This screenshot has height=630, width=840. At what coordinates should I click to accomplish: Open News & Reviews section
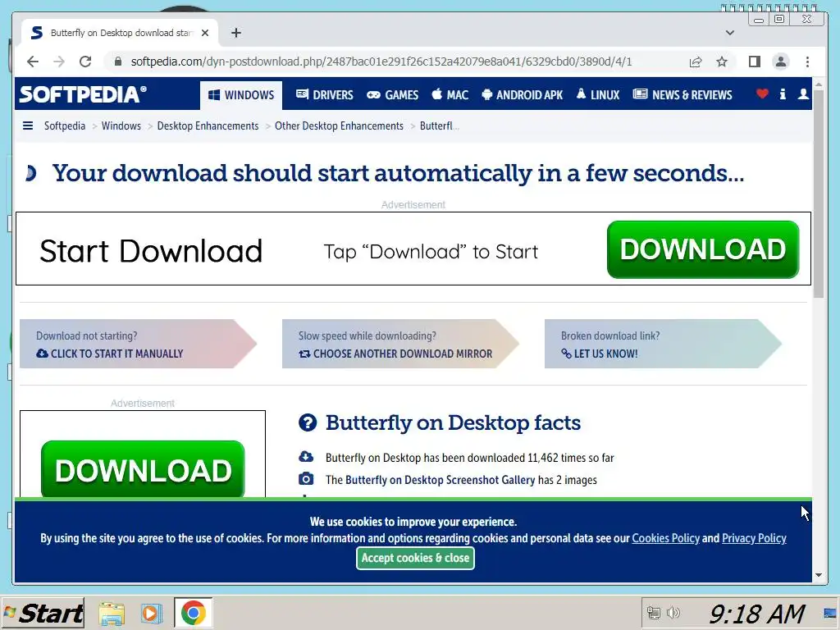point(682,95)
